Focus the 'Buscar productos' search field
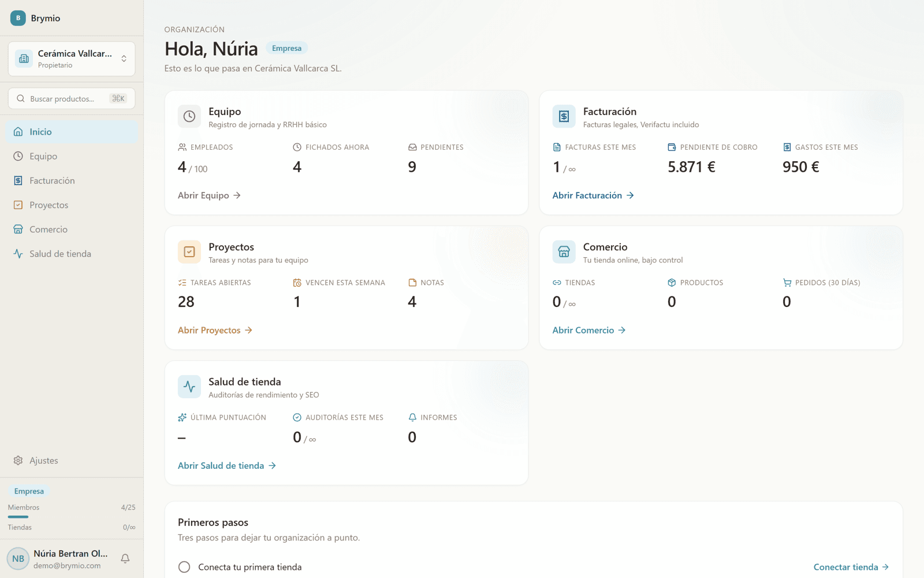The image size is (924, 578). coord(72,99)
